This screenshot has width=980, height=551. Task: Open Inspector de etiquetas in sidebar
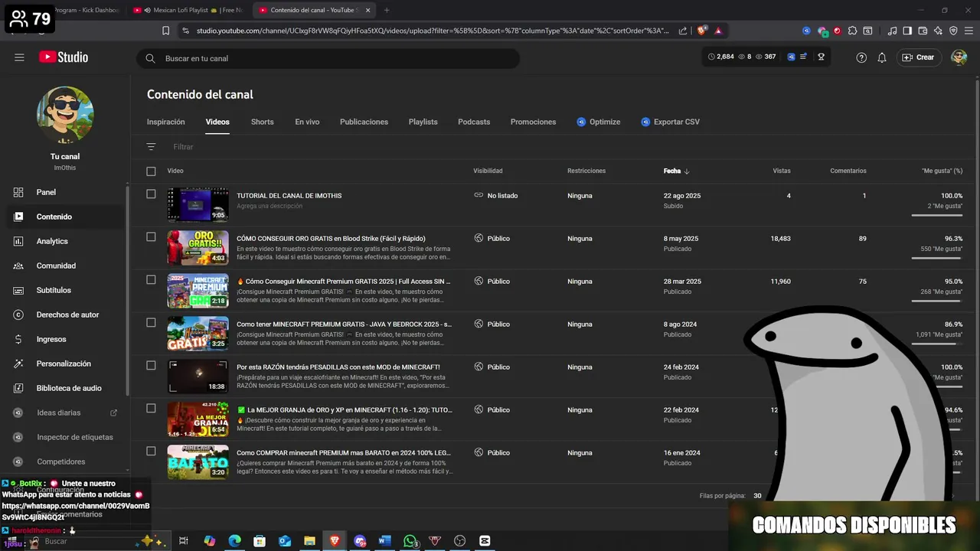[x=75, y=437]
